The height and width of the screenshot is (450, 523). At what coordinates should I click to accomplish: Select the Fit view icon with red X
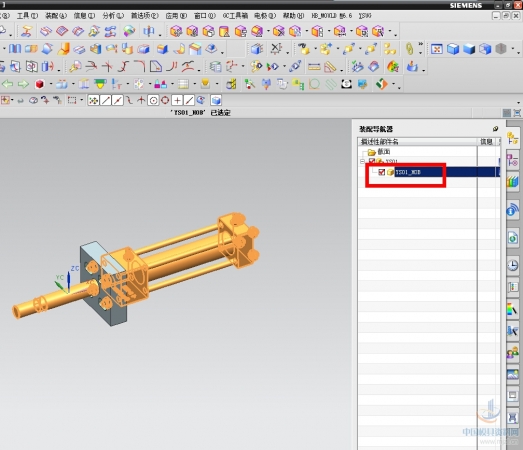coord(437,49)
